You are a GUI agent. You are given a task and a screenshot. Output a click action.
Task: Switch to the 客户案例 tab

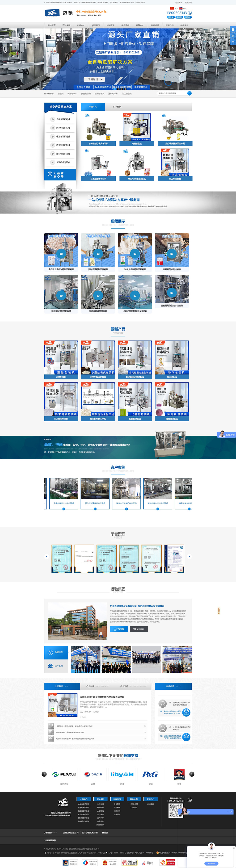tap(117, 107)
